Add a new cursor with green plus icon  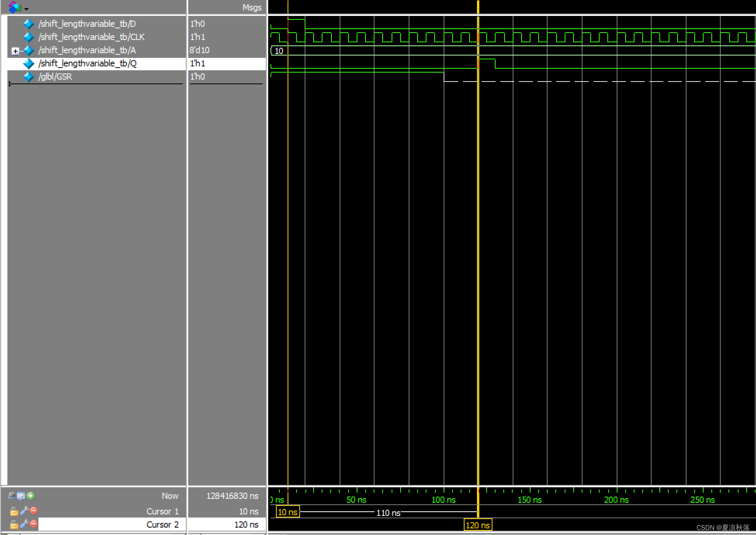pyautogui.click(x=31, y=496)
